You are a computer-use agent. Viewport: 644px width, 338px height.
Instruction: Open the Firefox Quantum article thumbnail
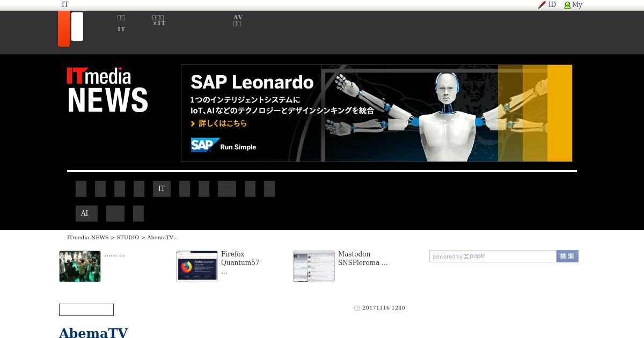(x=197, y=266)
